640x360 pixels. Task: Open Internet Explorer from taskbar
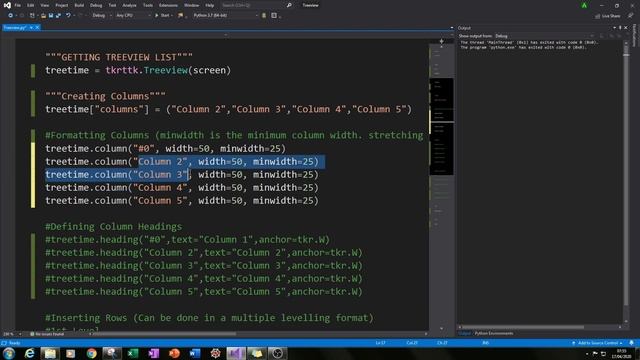(x=29, y=353)
